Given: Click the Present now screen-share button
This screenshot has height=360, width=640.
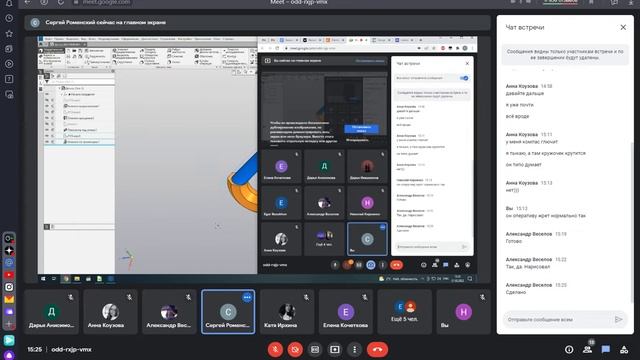Looking at the screenshot, I should click(x=335, y=349).
